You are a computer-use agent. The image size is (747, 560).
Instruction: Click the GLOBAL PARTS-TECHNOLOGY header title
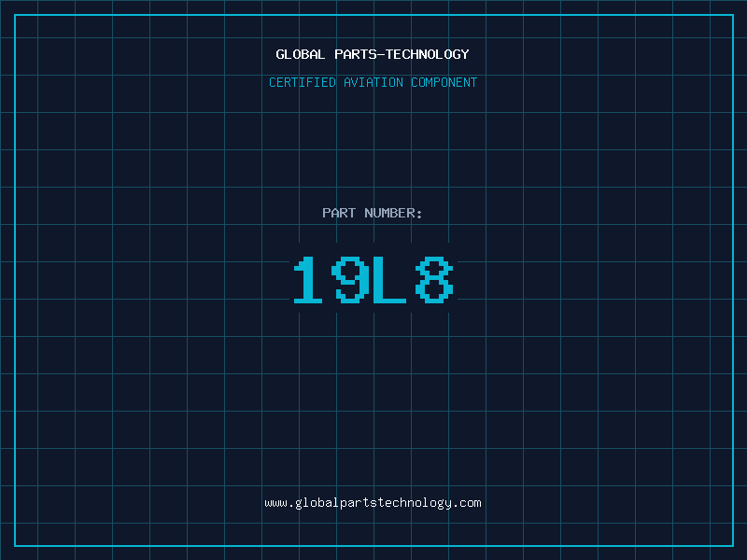pos(373,54)
